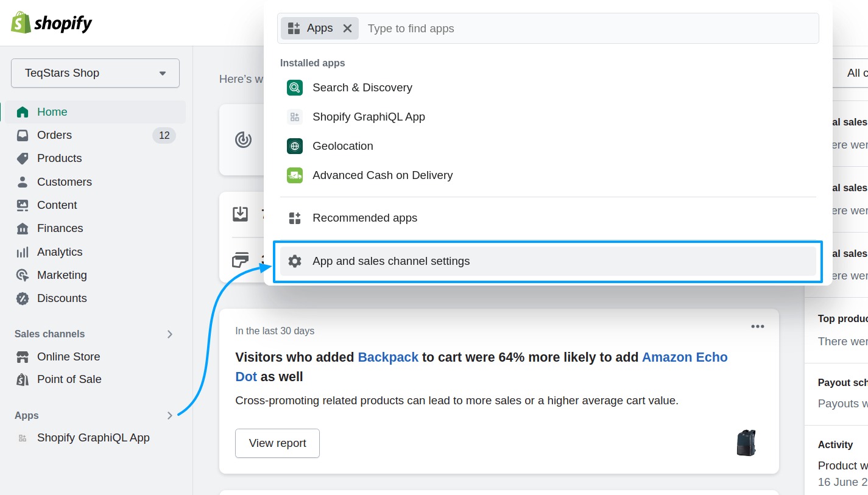868x495 pixels.
Task: Click the Content icon
Action: pos(23,205)
